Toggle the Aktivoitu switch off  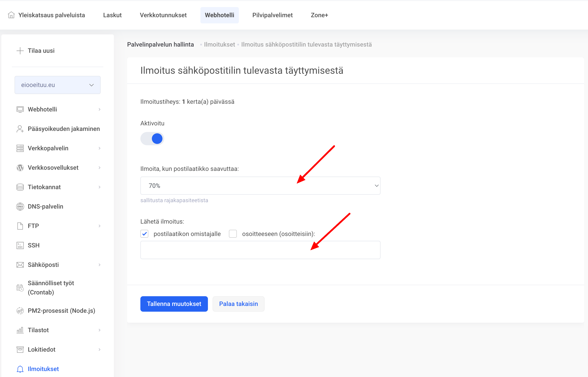coord(152,139)
